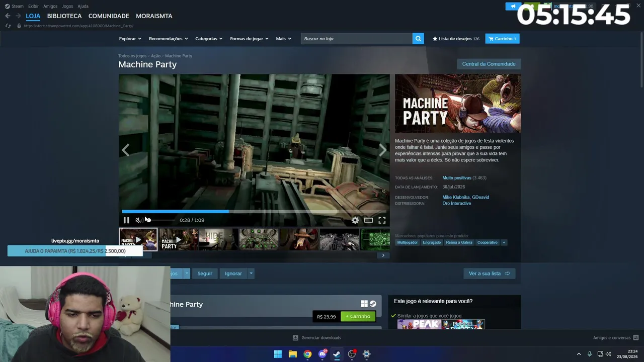Show the previous media with left arrow

(125, 150)
